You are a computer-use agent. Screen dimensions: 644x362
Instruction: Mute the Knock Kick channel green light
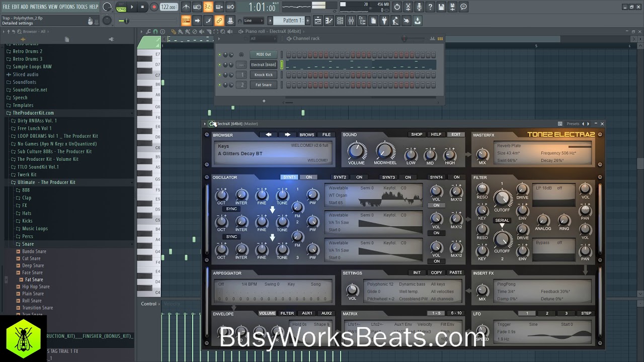click(219, 74)
